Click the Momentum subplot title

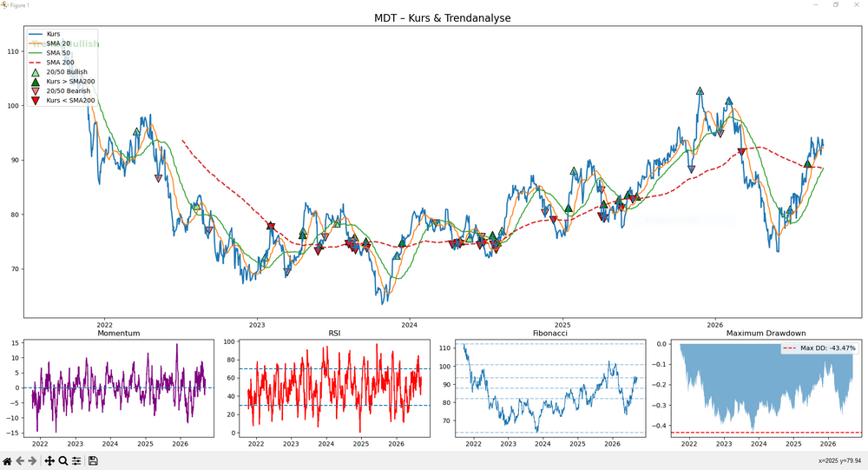coord(118,333)
